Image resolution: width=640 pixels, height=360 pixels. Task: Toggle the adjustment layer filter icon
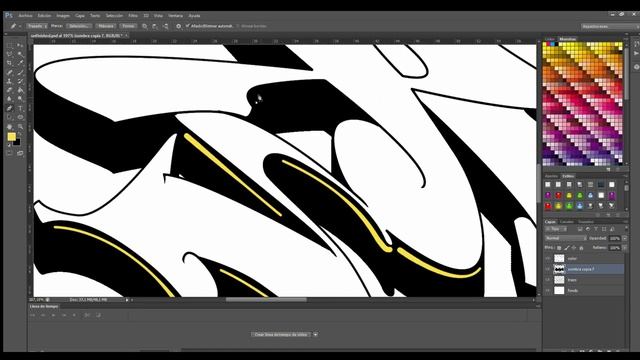pyautogui.click(x=588, y=229)
